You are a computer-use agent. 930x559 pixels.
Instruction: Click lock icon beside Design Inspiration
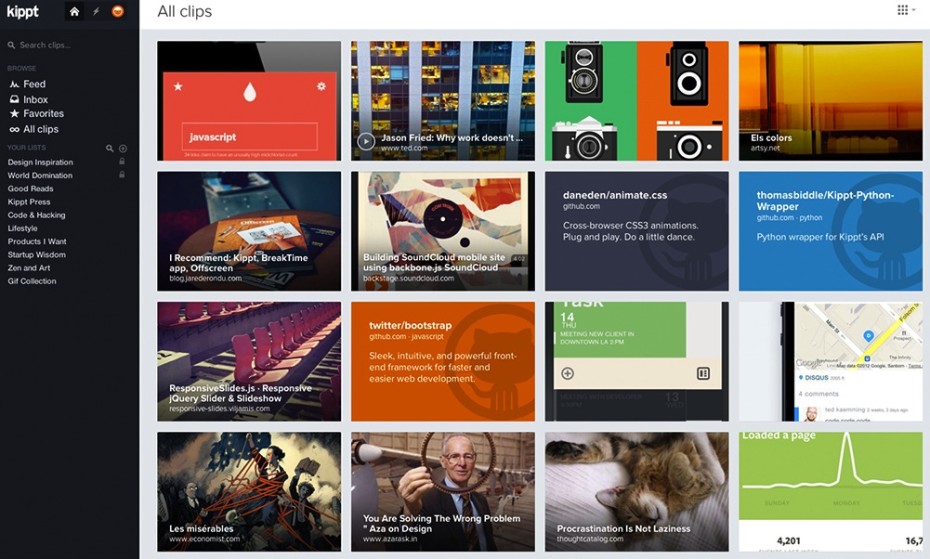(122, 161)
